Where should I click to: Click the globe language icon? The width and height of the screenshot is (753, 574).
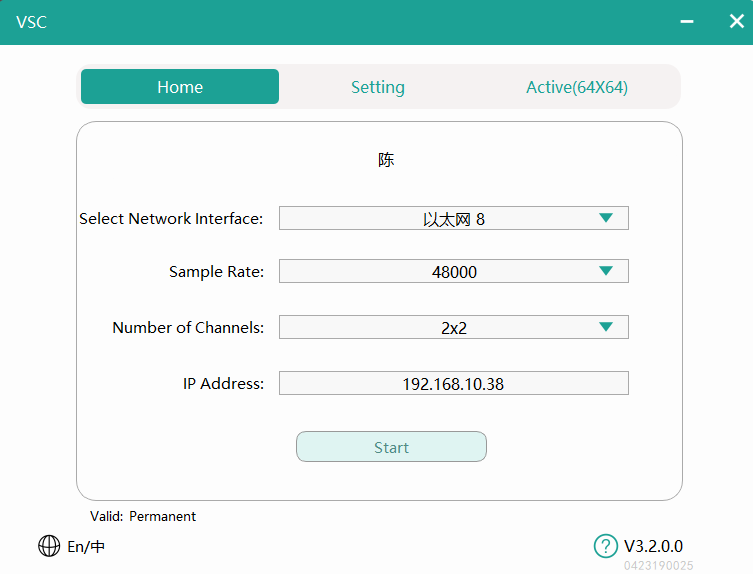tap(49, 546)
